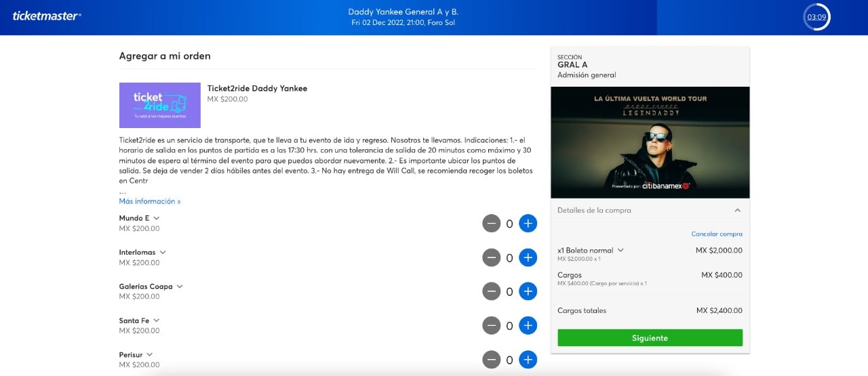This screenshot has width=868, height=376.
Task: Click the Mundo E quantity value
Action: (509, 224)
